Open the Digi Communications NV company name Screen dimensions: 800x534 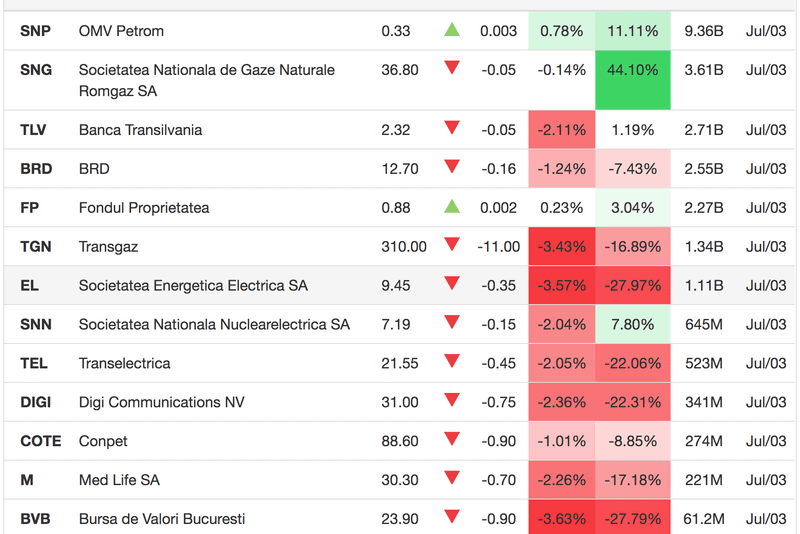click(161, 402)
